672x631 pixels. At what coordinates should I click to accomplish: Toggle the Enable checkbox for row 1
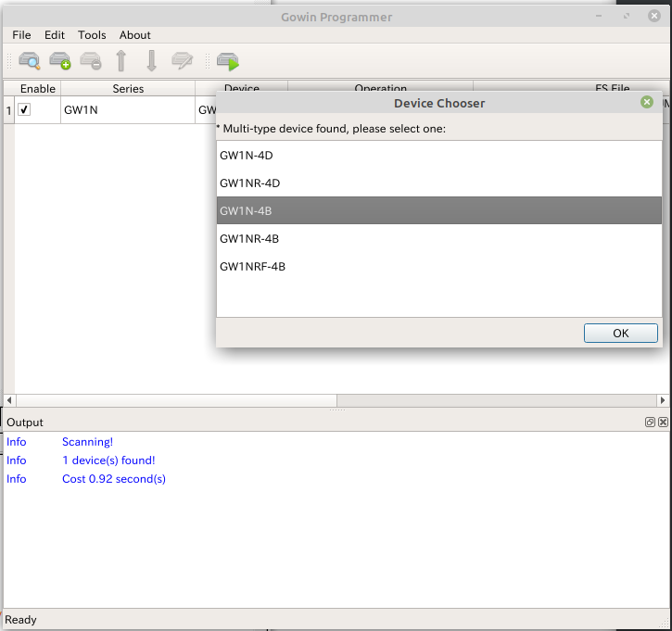(x=24, y=109)
